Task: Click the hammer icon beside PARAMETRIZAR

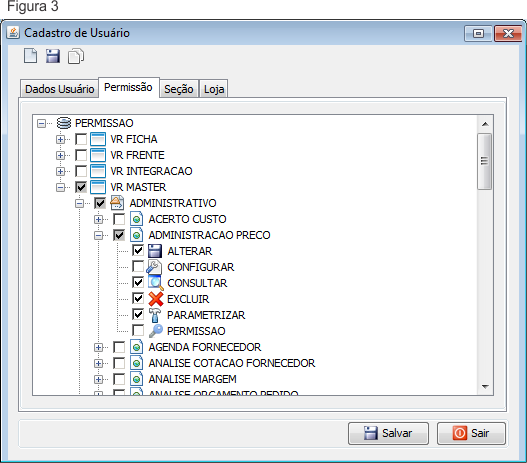Action: [155, 315]
